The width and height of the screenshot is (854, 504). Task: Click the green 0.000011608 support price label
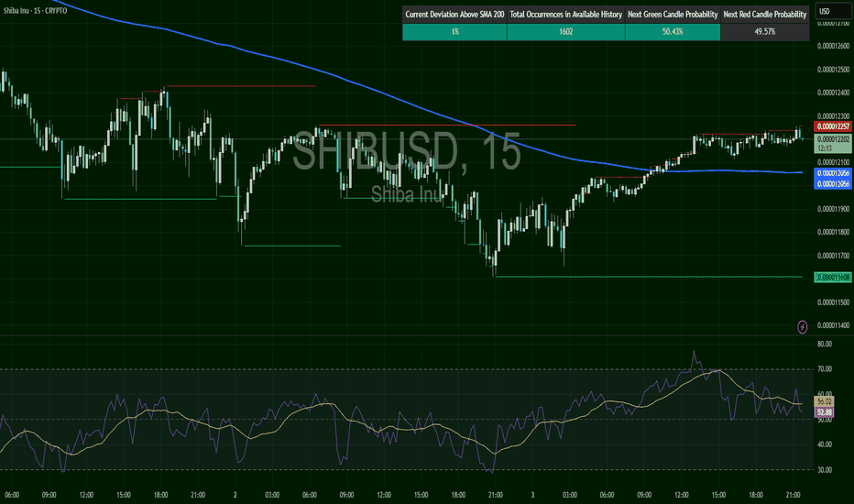pyautogui.click(x=833, y=278)
